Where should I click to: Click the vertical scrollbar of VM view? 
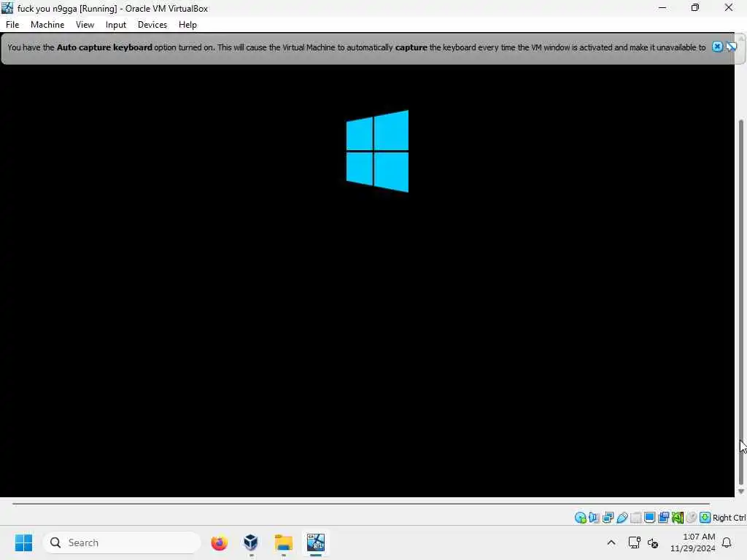point(741,303)
